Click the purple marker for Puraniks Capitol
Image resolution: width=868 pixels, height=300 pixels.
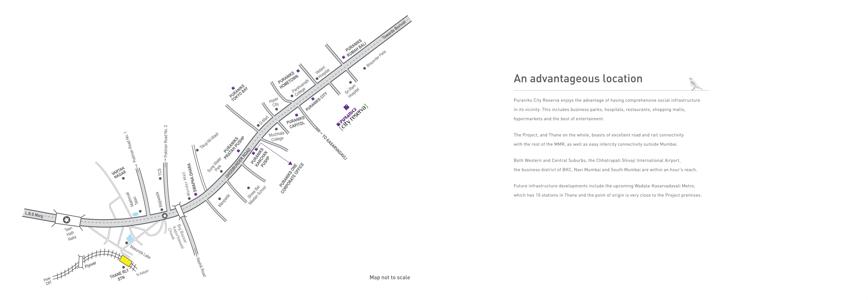click(x=296, y=115)
